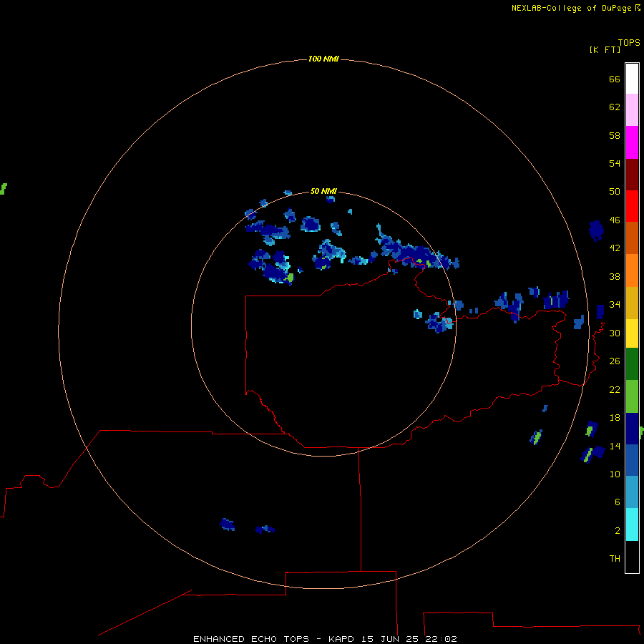Click the light green legend swatch

coord(632,396)
